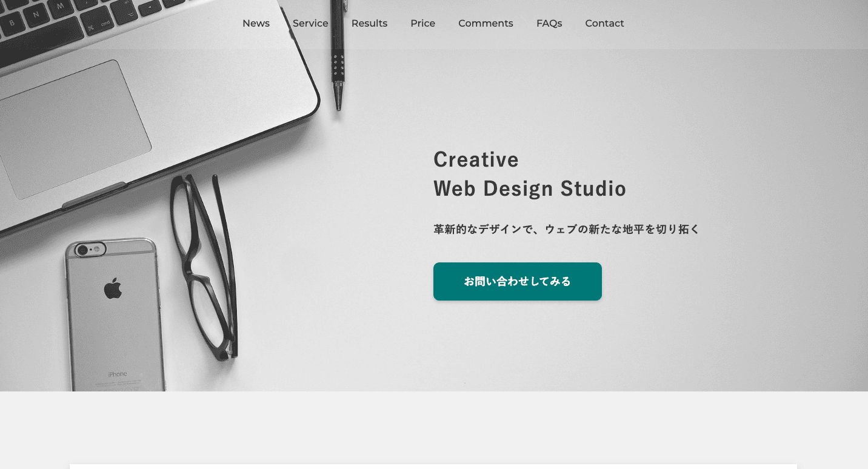Jump to the Comments section
This screenshot has height=469, width=868.
(x=486, y=24)
